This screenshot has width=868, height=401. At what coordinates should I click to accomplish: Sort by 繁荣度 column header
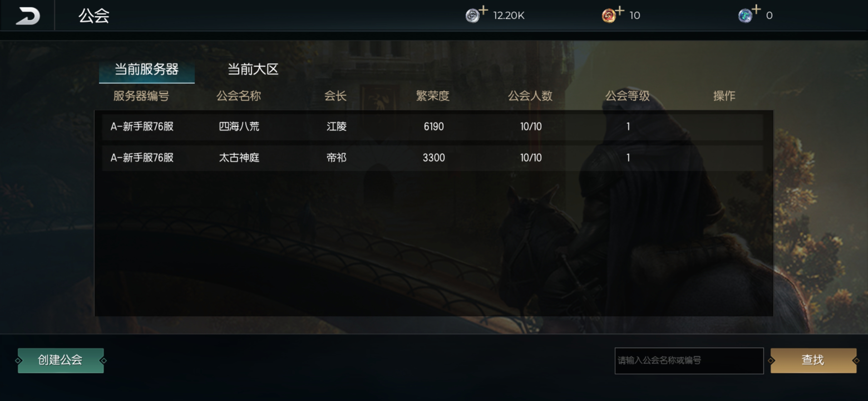click(433, 96)
